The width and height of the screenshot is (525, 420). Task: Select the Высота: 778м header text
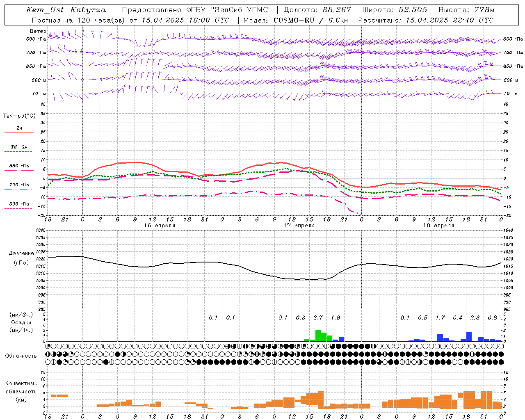pos(466,10)
